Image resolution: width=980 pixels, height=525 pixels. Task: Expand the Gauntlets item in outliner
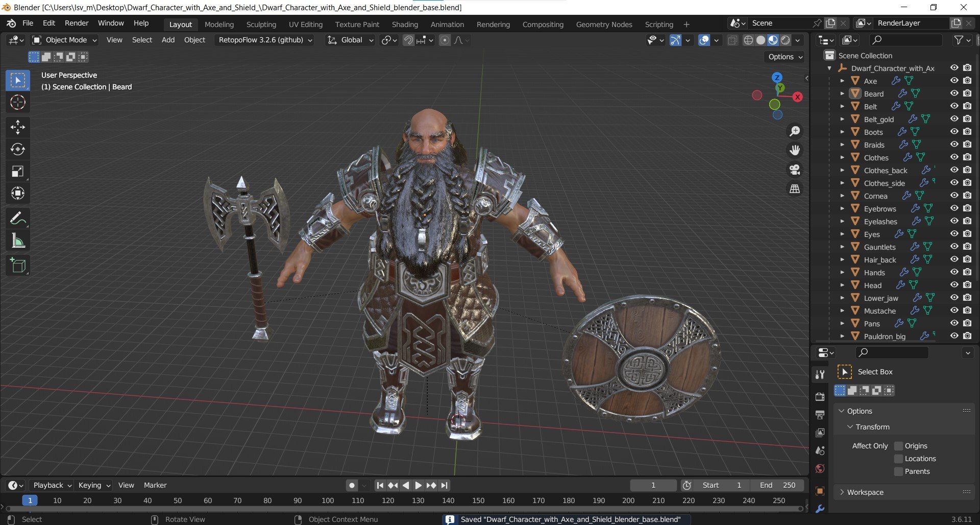[x=842, y=247]
